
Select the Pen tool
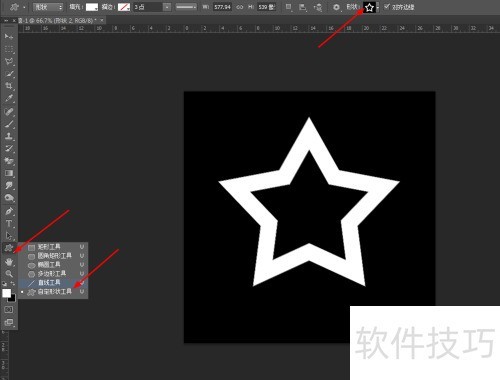(x=9, y=211)
